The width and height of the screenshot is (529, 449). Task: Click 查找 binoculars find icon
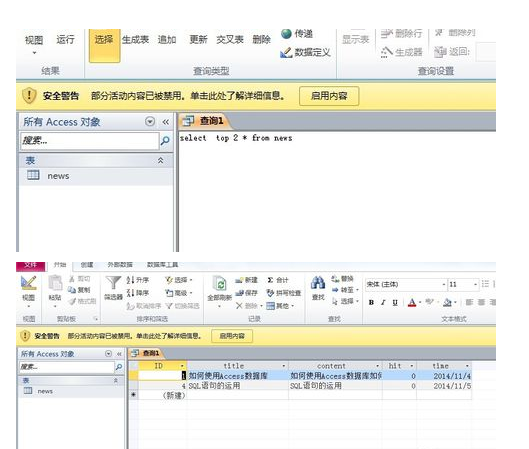click(x=318, y=283)
